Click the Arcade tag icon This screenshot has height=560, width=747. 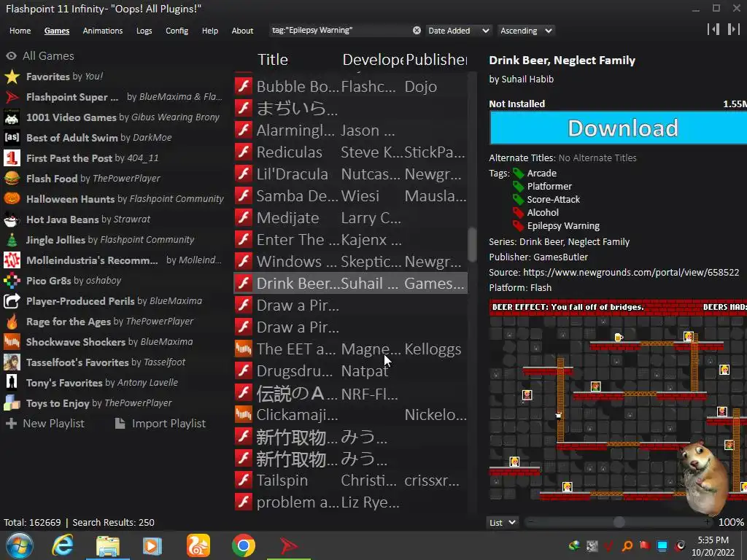tap(518, 174)
